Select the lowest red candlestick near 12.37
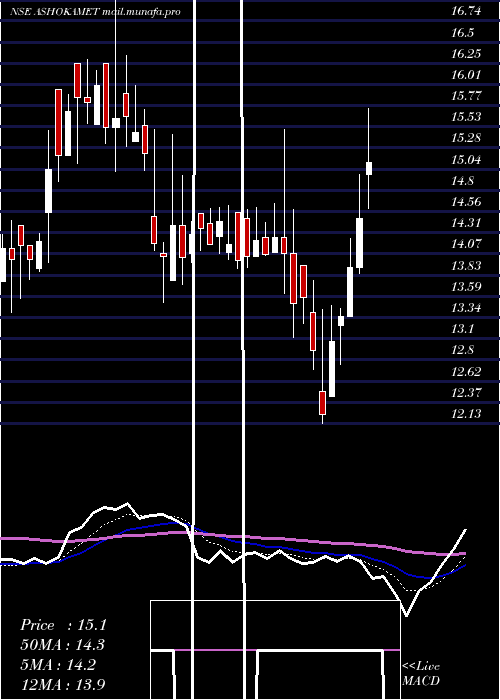Viewport: 500px width, 700px height. click(x=322, y=403)
